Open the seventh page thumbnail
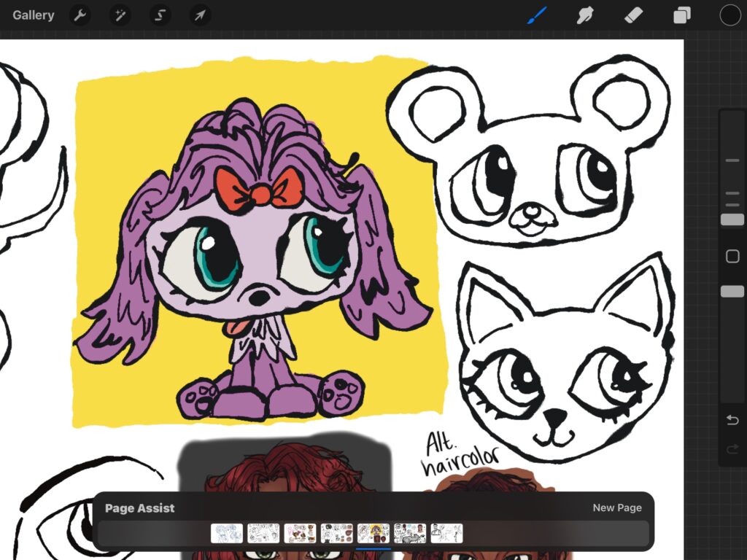747x560 pixels. pos(447,533)
